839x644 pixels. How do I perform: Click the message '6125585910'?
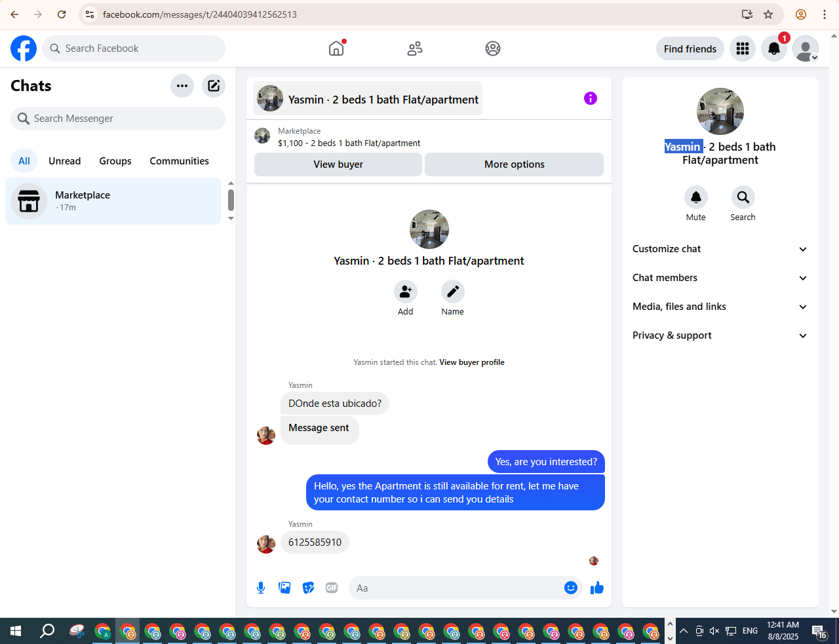coord(315,542)
